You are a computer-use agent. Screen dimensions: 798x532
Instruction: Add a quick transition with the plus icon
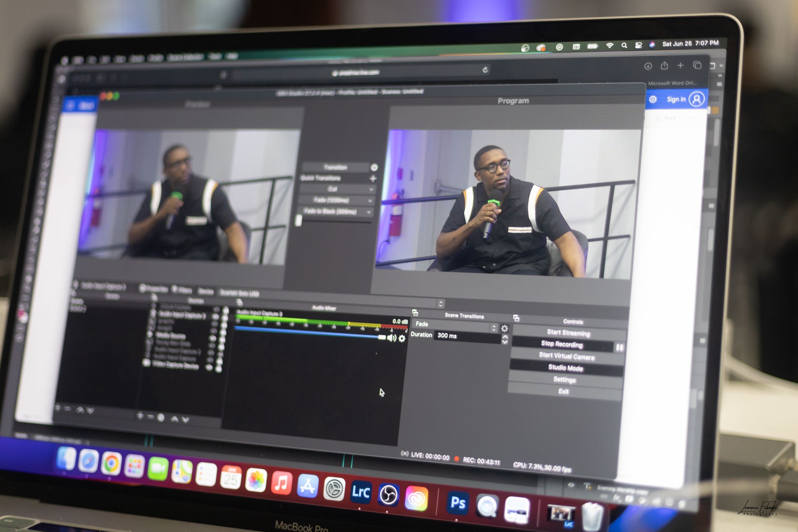373,178
